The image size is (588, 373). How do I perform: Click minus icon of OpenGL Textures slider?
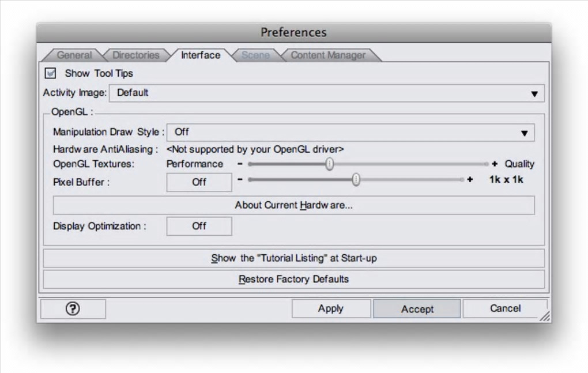tap(240, 164)
